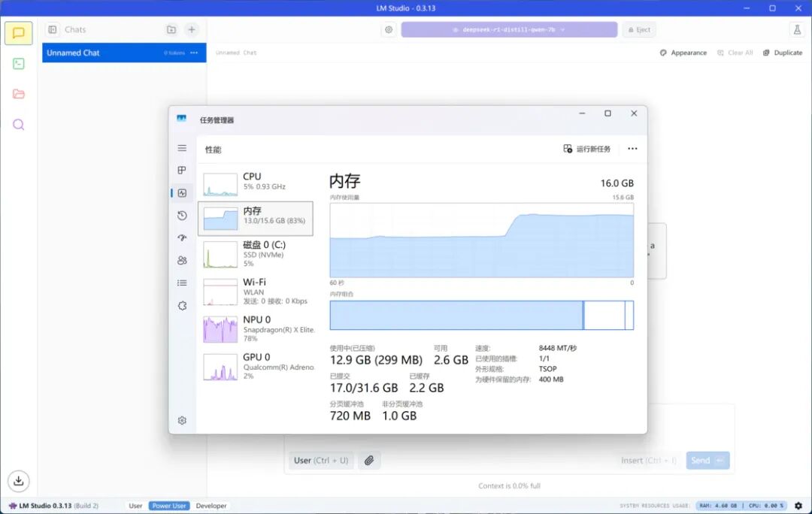Toggle the User role selector in chat input
Screen dimensions: 812x514
point(321,460)
